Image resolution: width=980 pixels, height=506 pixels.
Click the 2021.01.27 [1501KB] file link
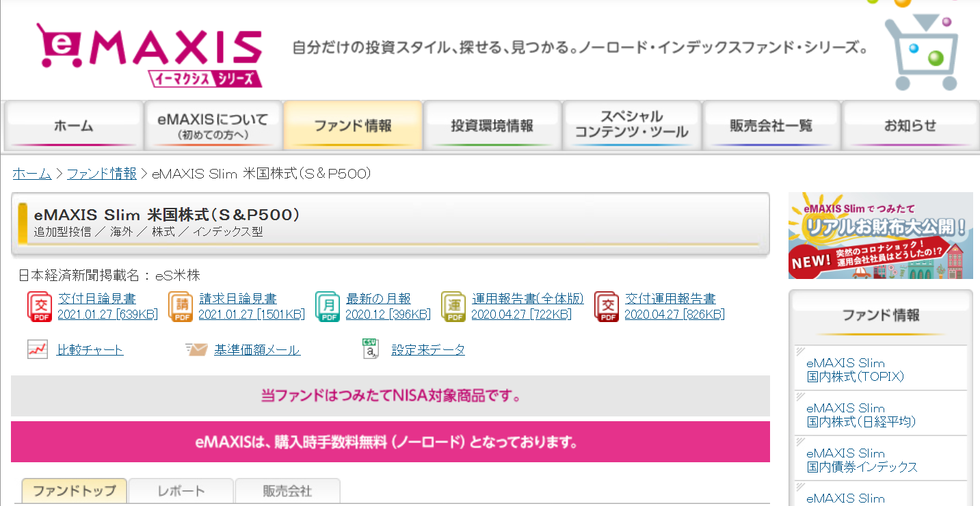(x=252, y=315)
